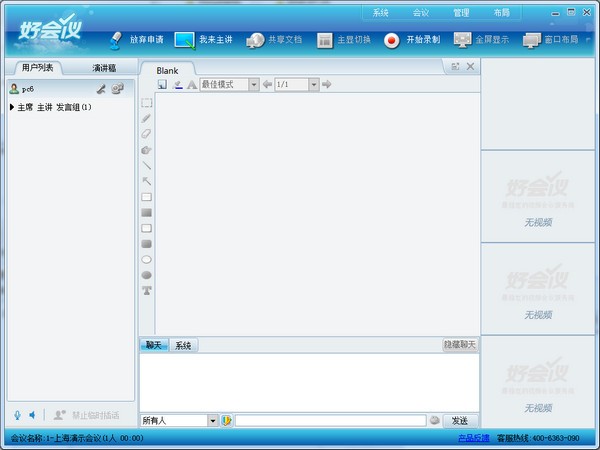Toggle microphone icon at bottom left
The width and height of the screenshot is (600, 450).
pos(17,415)
